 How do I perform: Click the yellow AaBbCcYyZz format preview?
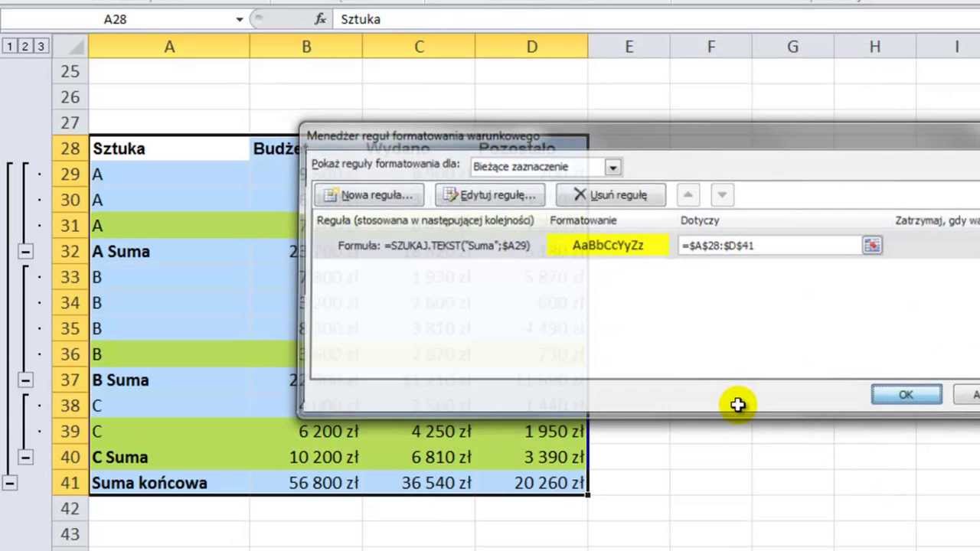tap(608, 246)
